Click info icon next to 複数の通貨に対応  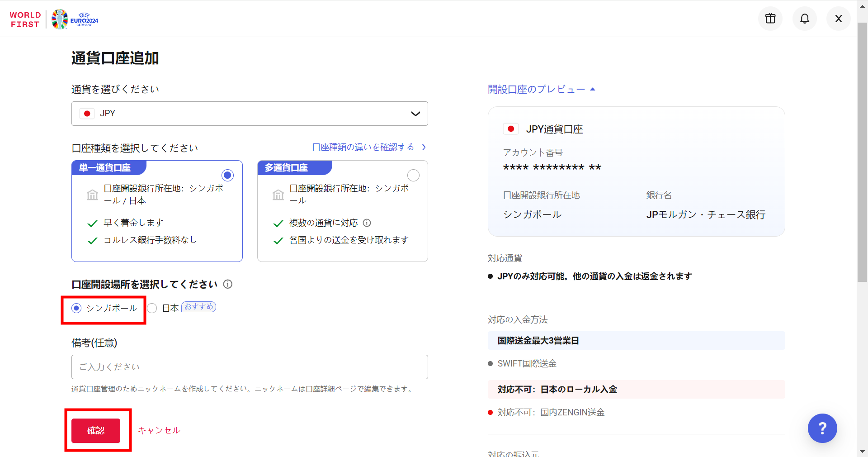[367, 223]
